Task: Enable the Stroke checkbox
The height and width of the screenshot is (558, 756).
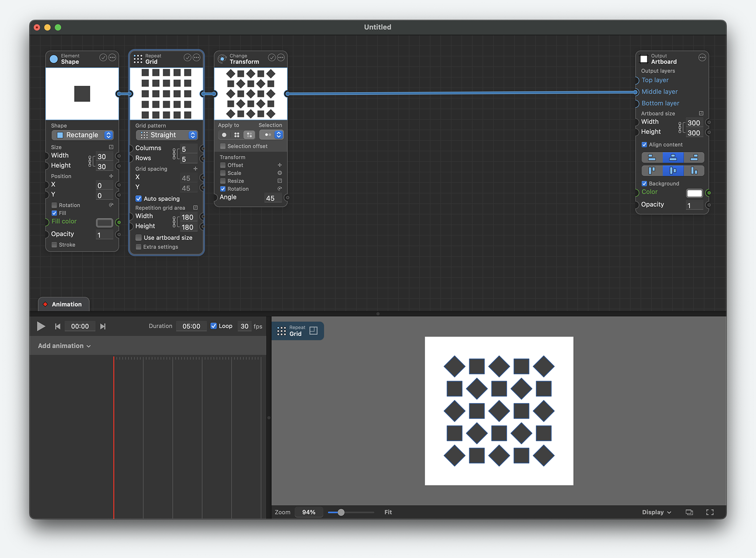Action: 54,245
